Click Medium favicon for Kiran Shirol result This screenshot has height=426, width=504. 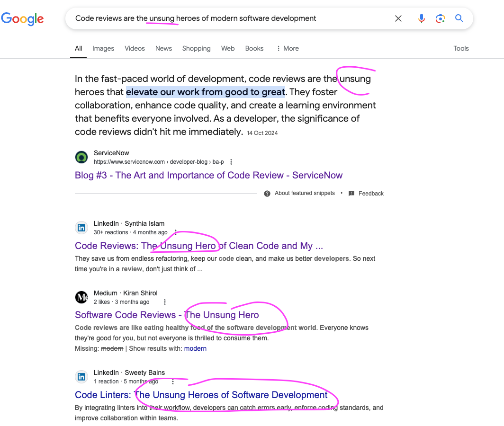pos(81,297)
